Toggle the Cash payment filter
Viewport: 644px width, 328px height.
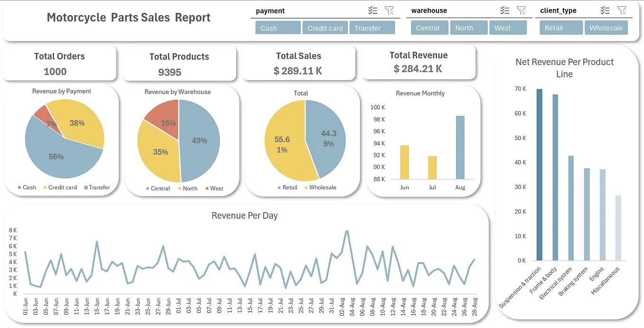(x=277, y=28)
